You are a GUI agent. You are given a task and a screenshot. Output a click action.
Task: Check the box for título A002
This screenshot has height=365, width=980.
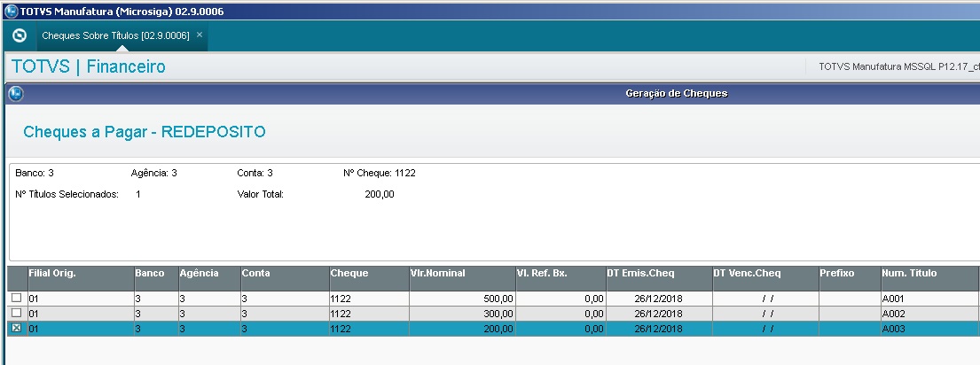(x=16, y=314)
